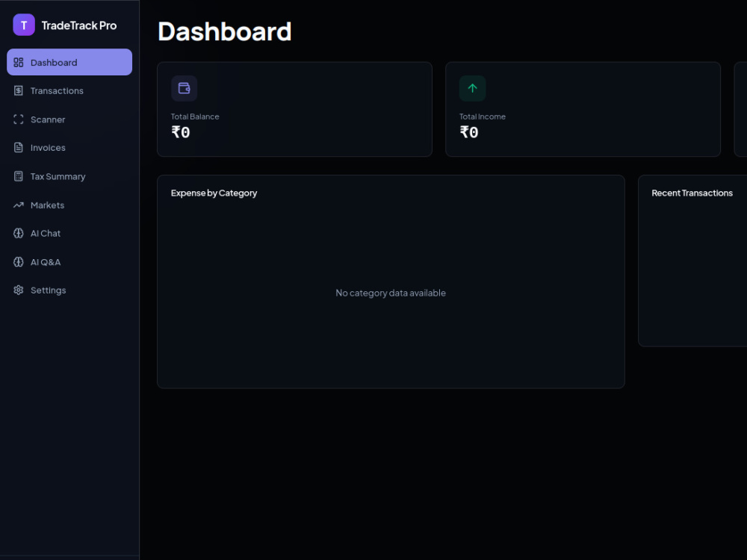Viewport: 747px width, 560px height.
Task: Click the ₹0 value under Total Balance
Action: (x=181, y=132)
